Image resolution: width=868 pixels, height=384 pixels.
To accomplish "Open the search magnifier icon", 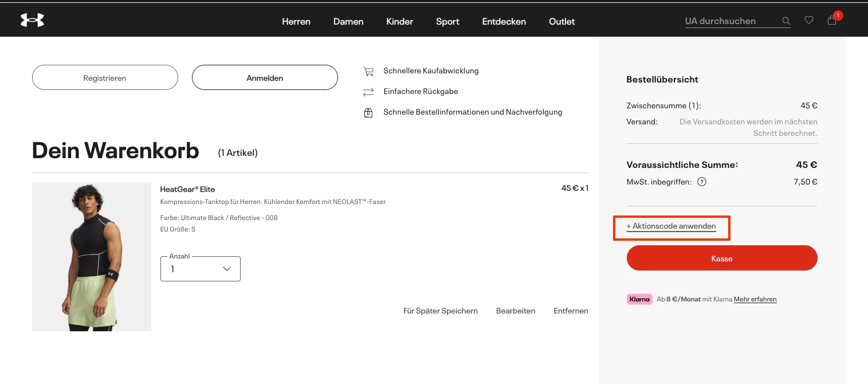I will (786, 21).
